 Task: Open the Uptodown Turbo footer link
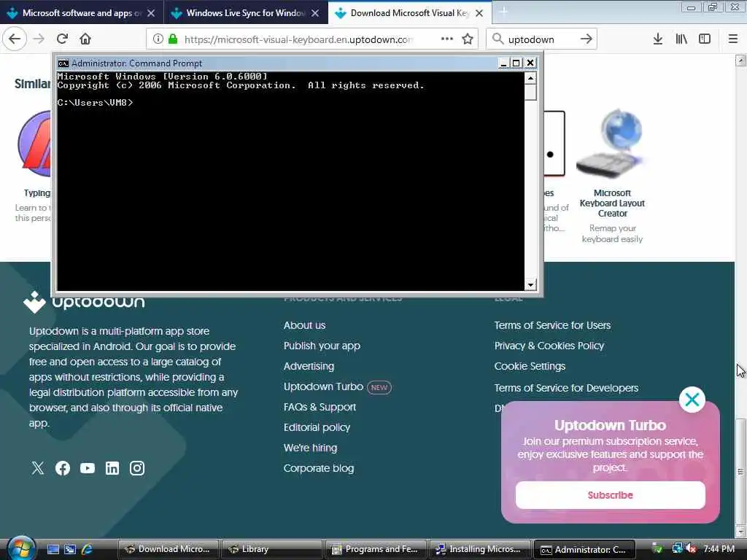click(323, 386)
